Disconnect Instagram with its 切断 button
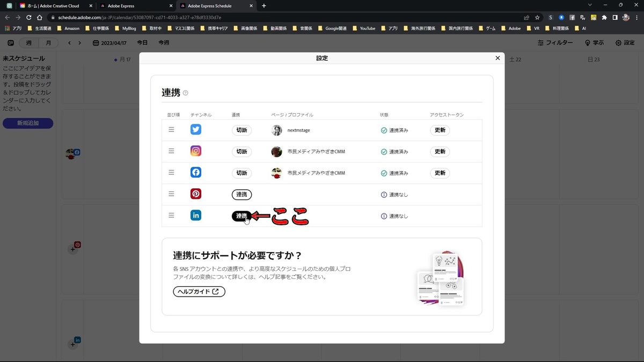The image size is (644, 362). (x=241, y=152)
